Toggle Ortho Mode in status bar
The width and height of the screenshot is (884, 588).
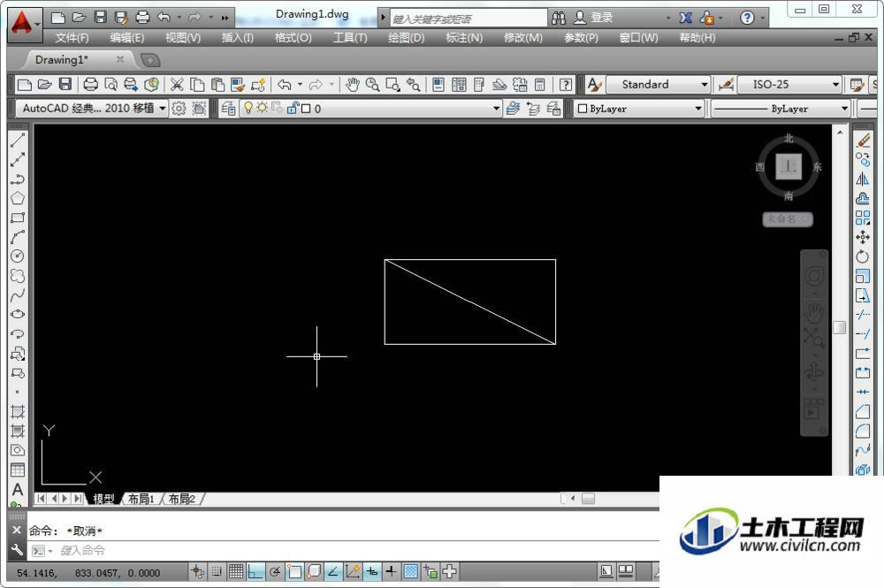click(x=255, y=572)
